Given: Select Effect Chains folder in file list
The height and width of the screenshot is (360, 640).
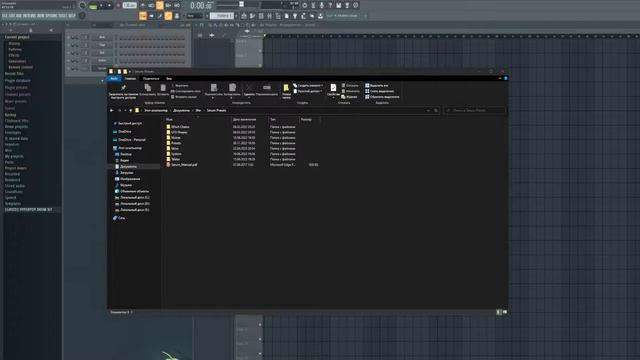Looking at the screenshot, I should [x=178, y=127].
